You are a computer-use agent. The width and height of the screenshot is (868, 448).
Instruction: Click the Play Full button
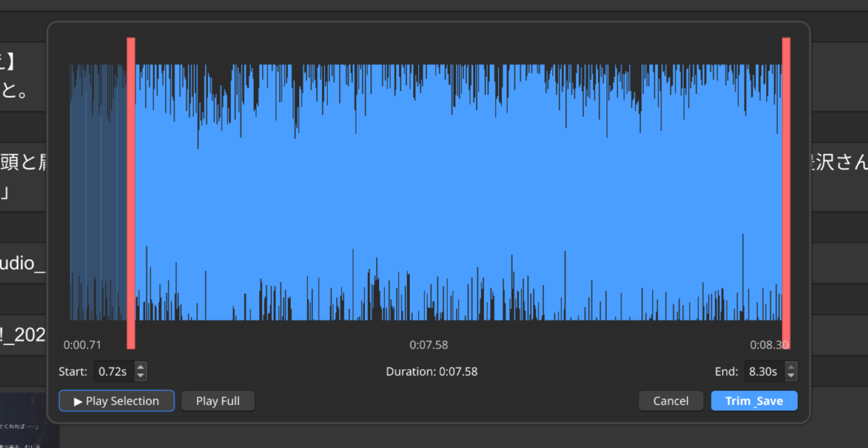point(218,401)
